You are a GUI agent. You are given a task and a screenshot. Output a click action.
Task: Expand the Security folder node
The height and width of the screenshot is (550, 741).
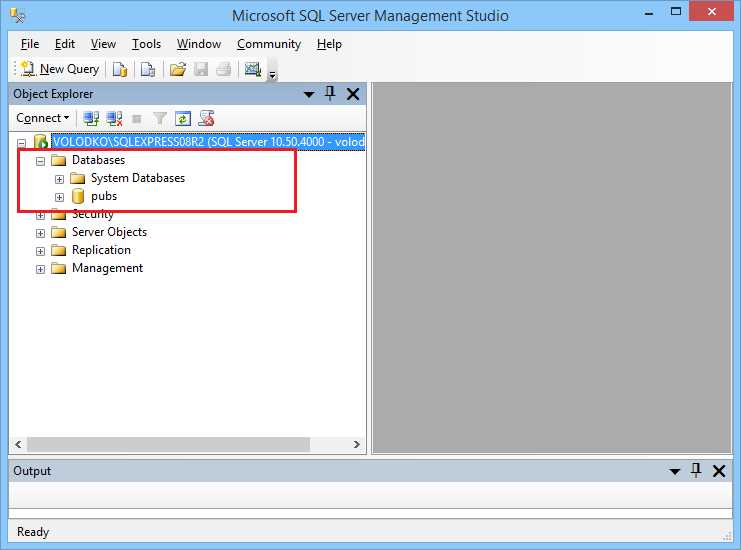coord(41,215)
